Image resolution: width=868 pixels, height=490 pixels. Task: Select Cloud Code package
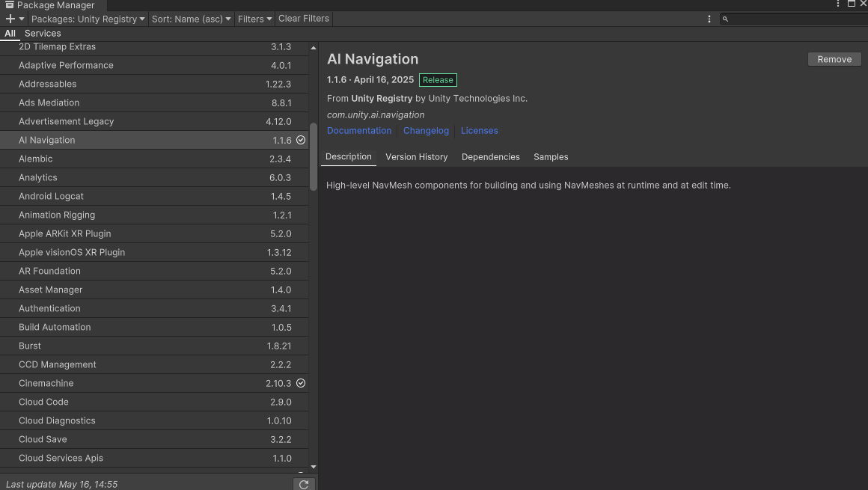(x=154, y=402)
